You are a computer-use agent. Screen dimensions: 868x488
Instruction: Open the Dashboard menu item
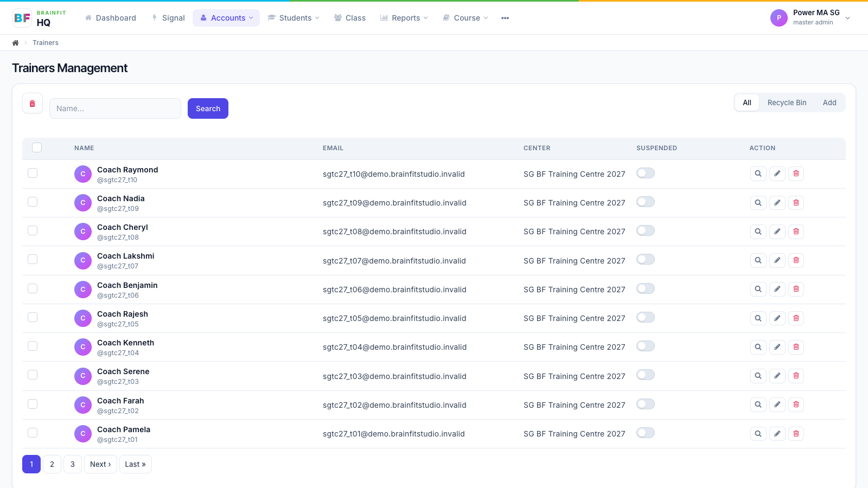click(111, 18)
